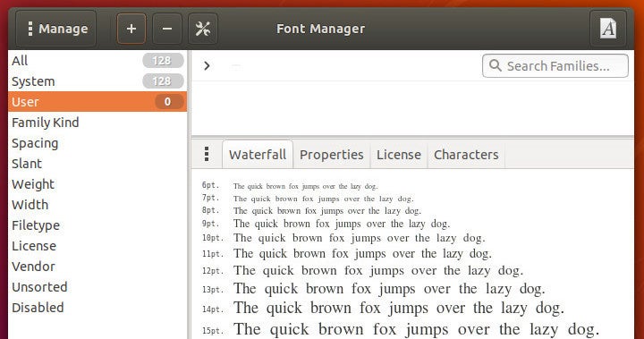Open the Vendor category

(97, 266)
